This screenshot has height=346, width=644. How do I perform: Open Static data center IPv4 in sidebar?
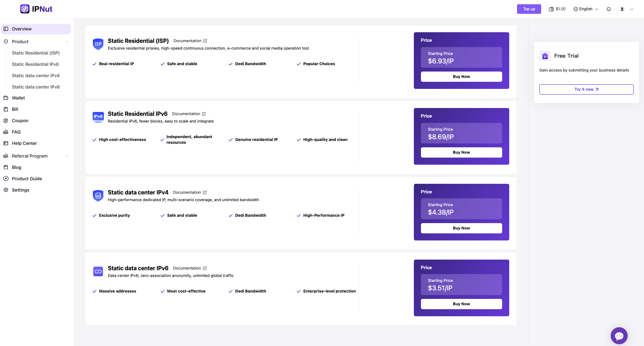36,76
